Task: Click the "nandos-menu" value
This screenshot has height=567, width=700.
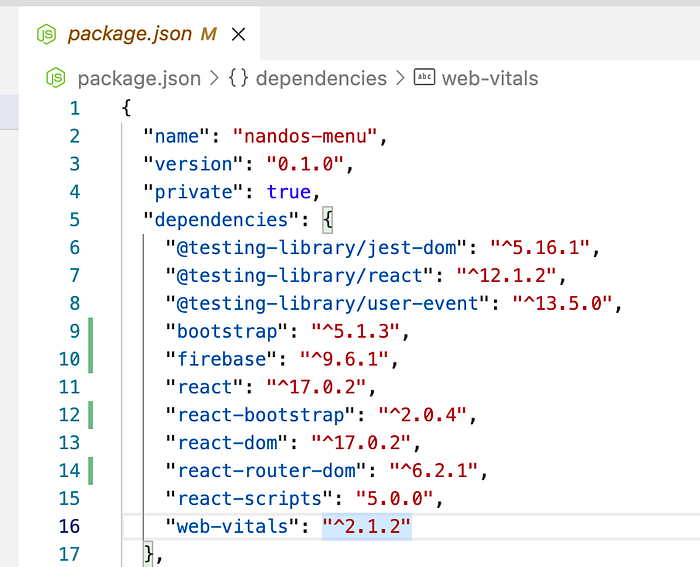Action: click(x=305, y=136)
